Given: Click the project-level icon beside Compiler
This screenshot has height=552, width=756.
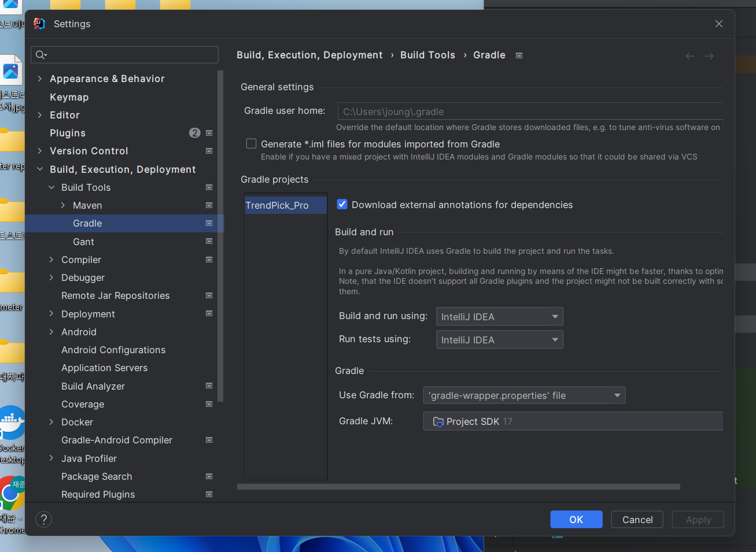Looking at the screenshot, I should pyautogui.click(x=209, y=260).
